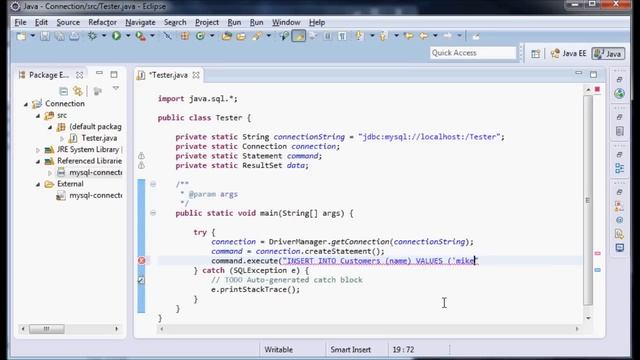Switch to the Java perspective button
The image size is (640, 360).
click(608, 53)
